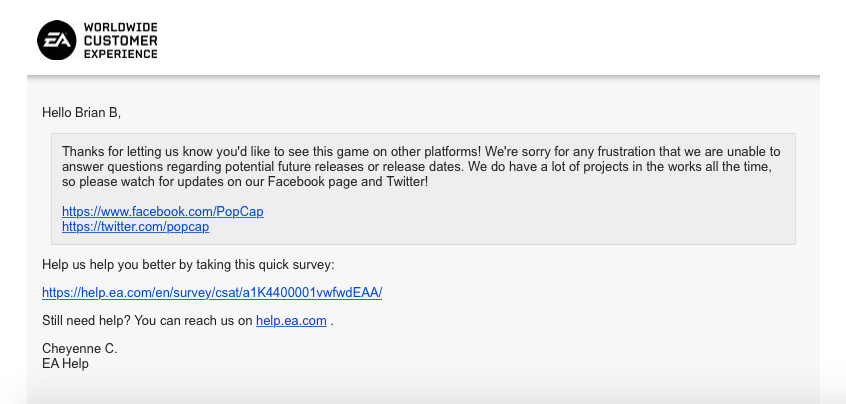Open the twitter.com/popcap link
This screenshot has width=846, height=404.
click(x=135, y=227)
